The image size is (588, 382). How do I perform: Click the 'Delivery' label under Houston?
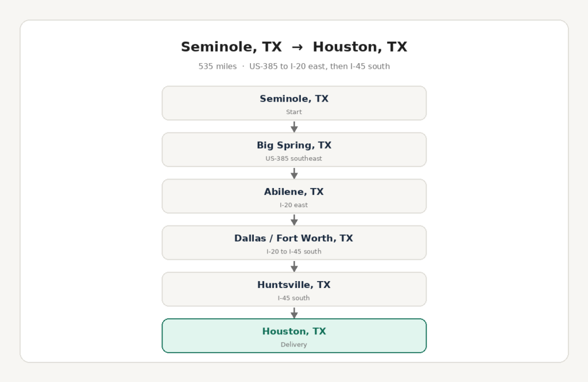click(293, 345)
